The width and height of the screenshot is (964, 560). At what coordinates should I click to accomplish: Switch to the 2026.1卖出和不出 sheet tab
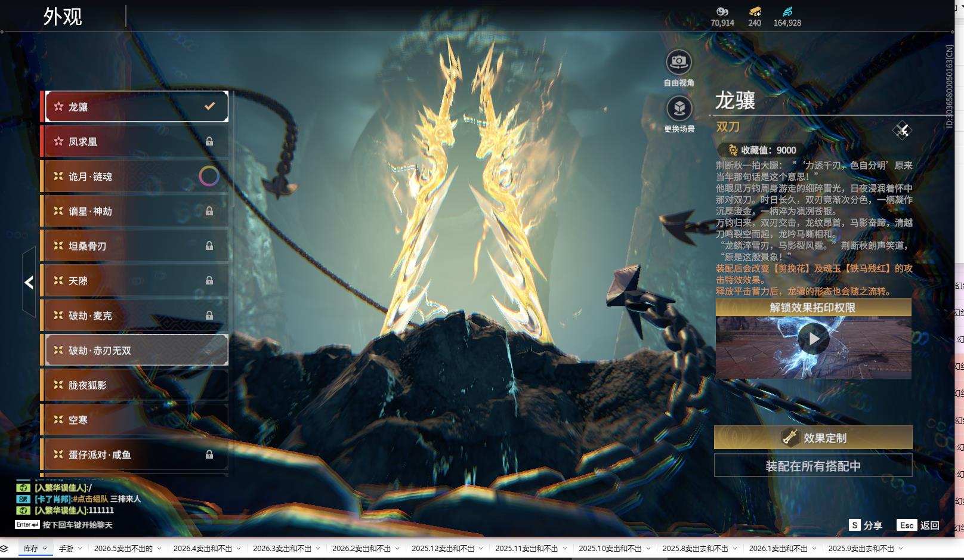(778, 549)
